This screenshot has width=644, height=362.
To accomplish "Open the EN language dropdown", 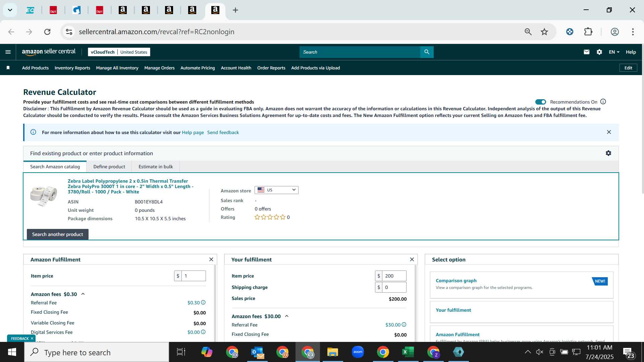I will pyautogui.click(x=614, y=52).
